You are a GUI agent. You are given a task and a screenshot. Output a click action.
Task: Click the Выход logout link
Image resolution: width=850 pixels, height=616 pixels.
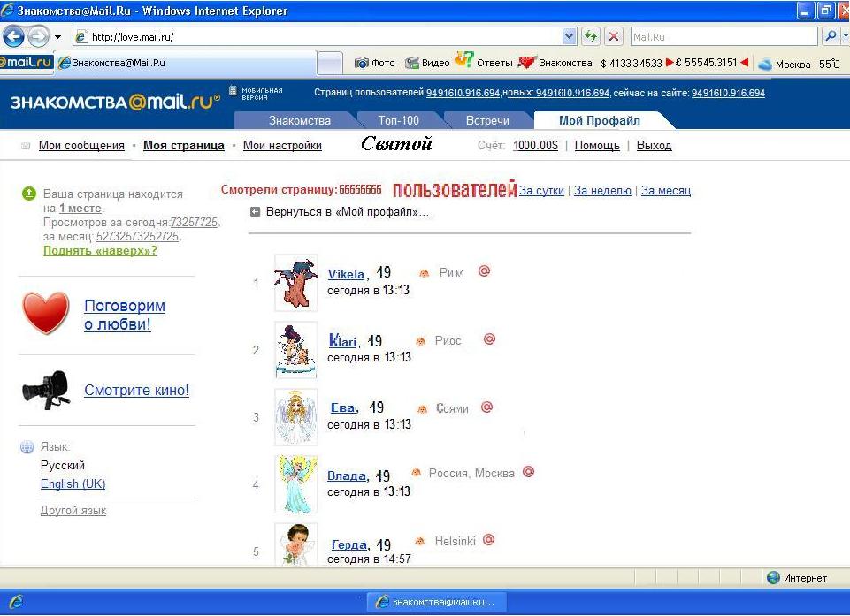(x=654, y=145)
